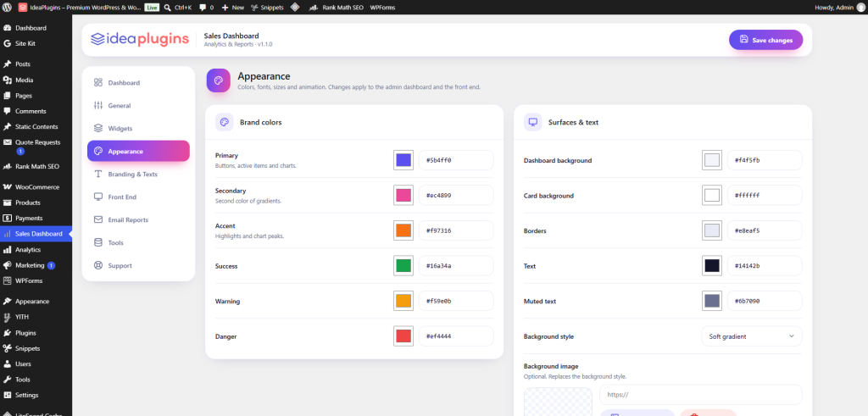This screenshot has height=416, width=868.
Task: Switch to the Widgets tab
Action: [x=138, y=128]
